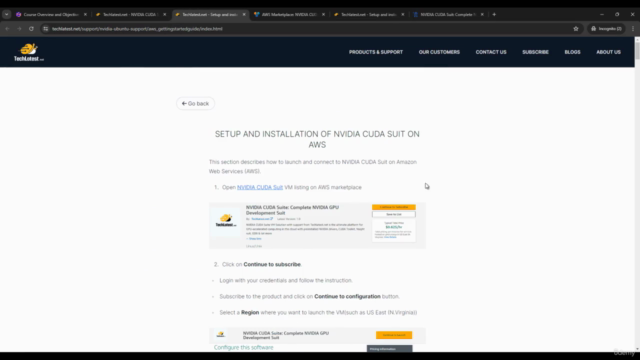Open the AWS marketplace listing screenshot

pyautogui.click(x=317, y=226)
